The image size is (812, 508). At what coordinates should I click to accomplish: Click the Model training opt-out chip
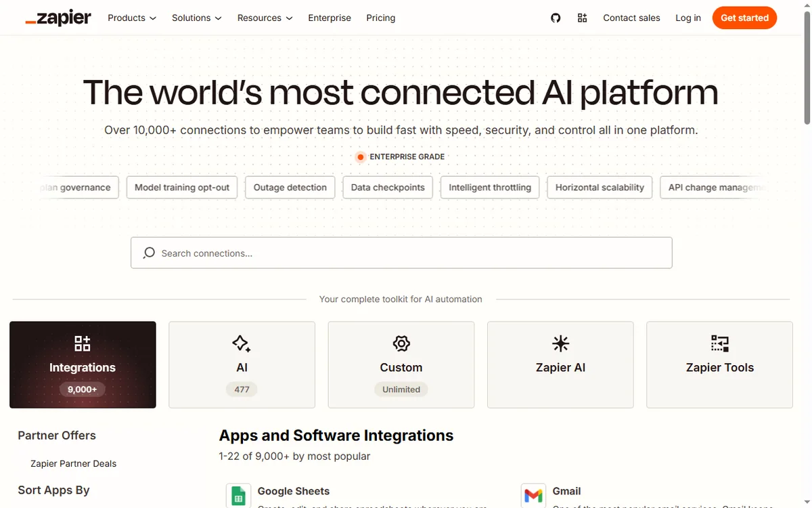pos(182,188)
